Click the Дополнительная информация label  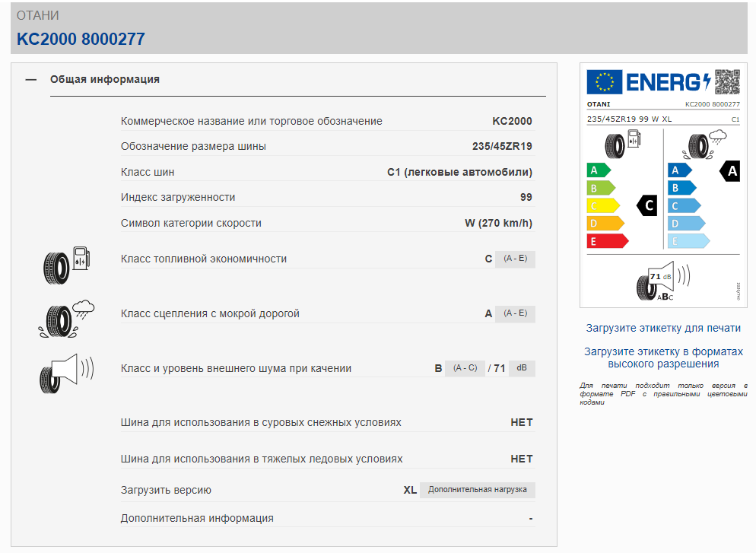tap(197, 518)
